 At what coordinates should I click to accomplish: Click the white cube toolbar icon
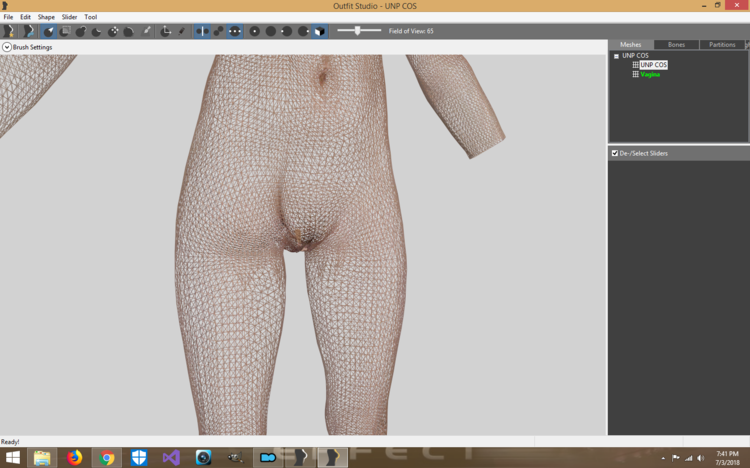pos(320,31)
